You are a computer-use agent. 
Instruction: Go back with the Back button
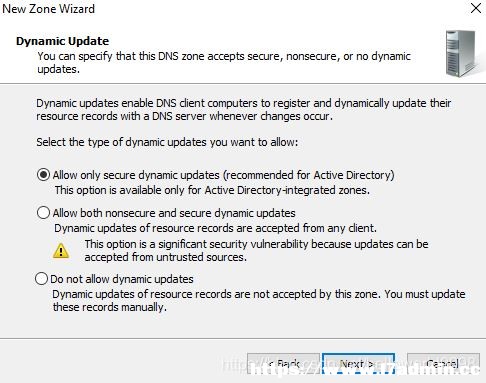[x=283, y=364]
